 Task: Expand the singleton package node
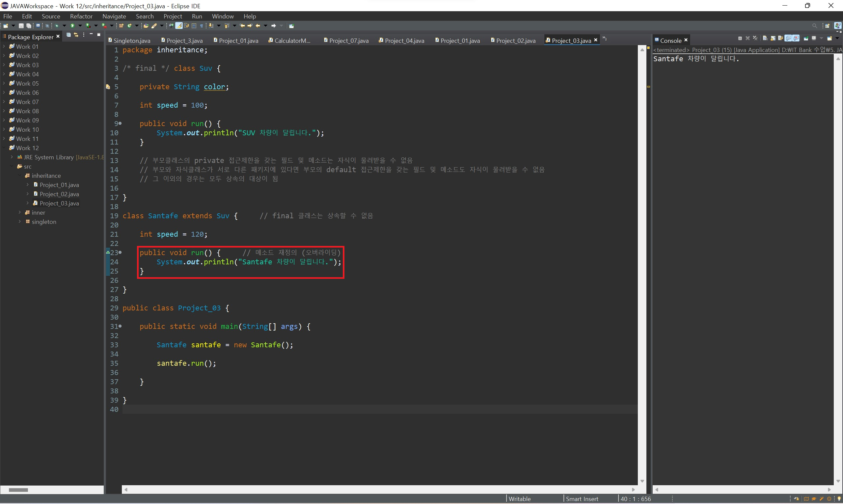coord(20,222)
